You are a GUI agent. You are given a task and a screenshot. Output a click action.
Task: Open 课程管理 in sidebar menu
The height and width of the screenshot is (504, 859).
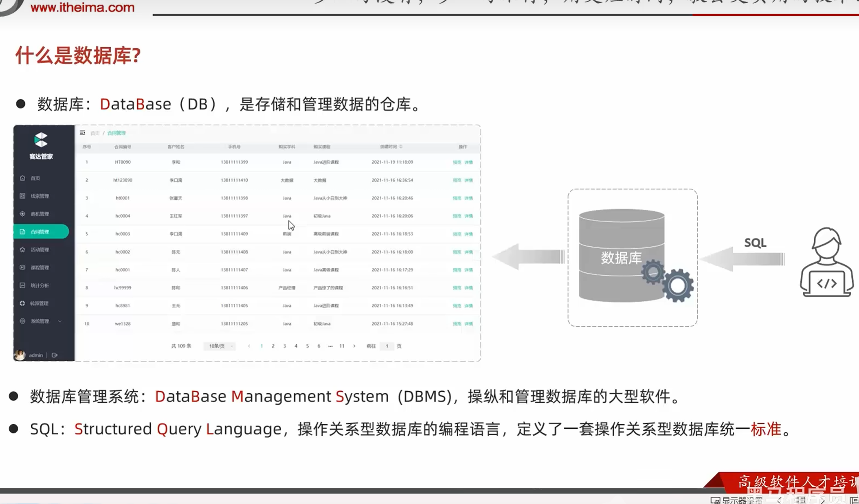click(x=40, y=267)
